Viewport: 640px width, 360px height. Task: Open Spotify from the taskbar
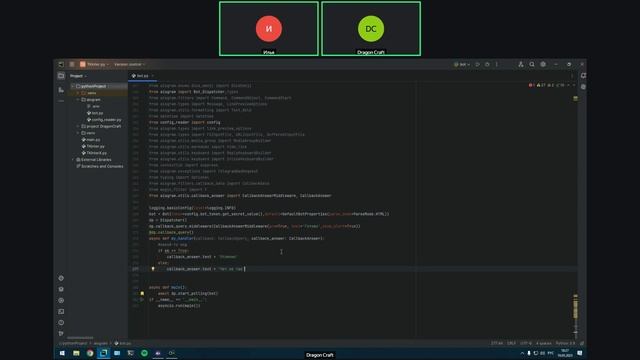tap(144, 353)
